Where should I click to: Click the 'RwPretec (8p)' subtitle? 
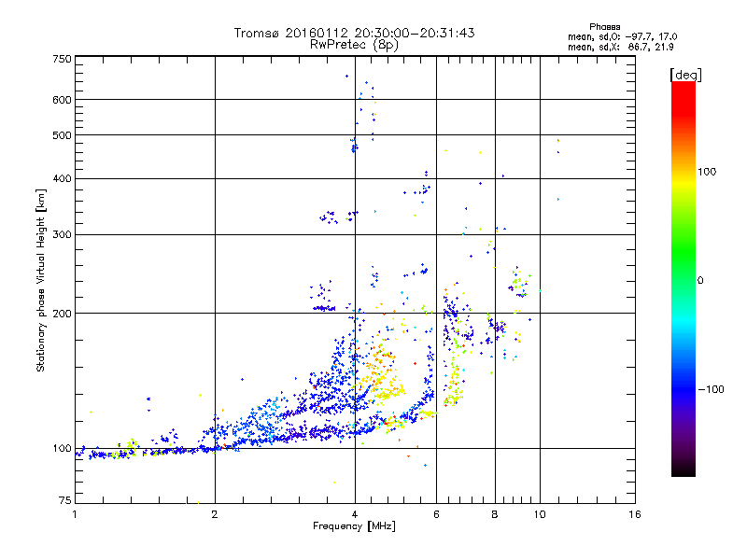click(x=354, y=45)
